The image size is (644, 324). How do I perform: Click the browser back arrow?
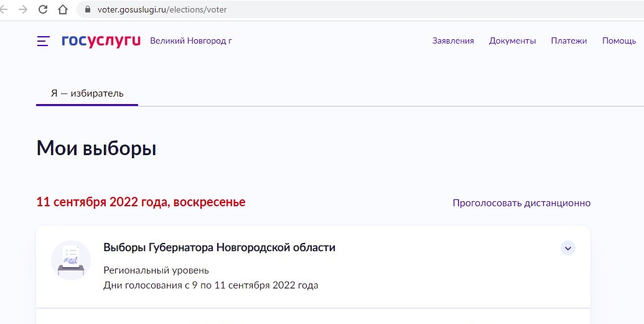click(4, 9)
